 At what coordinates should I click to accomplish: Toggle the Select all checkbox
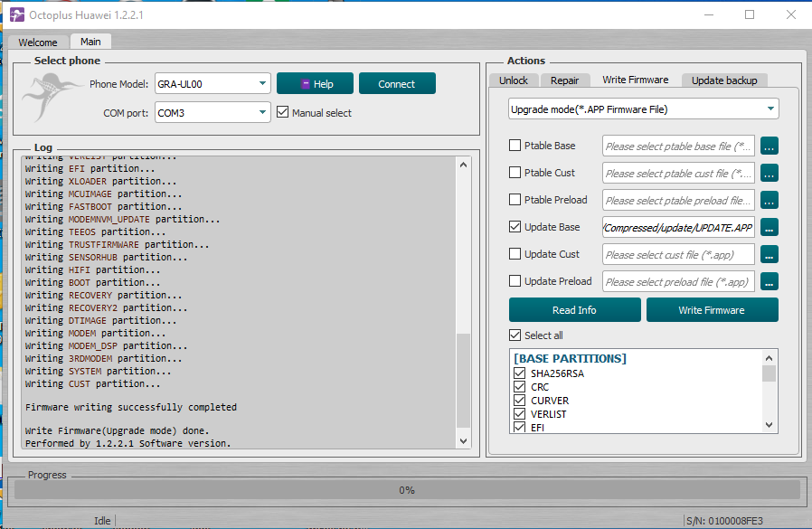515,335
